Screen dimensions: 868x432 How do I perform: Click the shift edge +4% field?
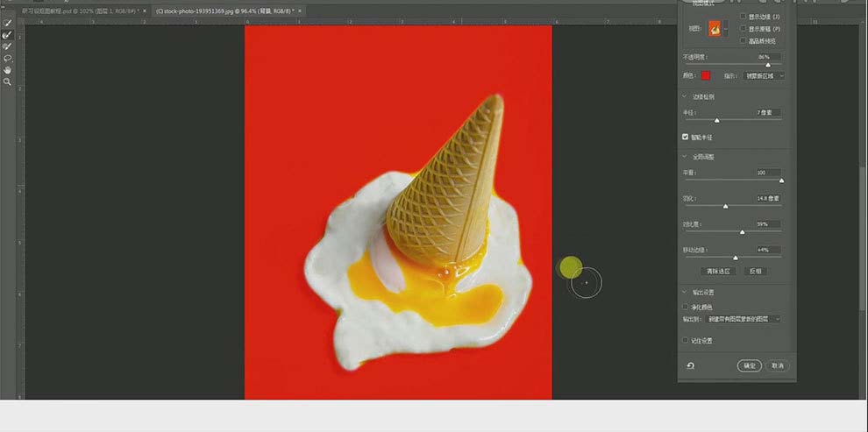tap(768, 250)
